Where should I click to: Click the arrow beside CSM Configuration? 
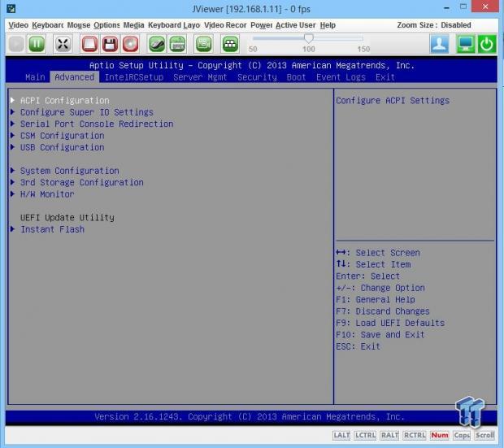coord(12,136)
